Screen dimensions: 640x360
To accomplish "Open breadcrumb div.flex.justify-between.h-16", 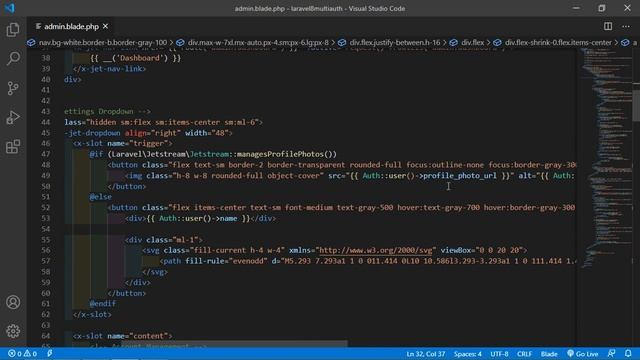I will click(395, 42).
